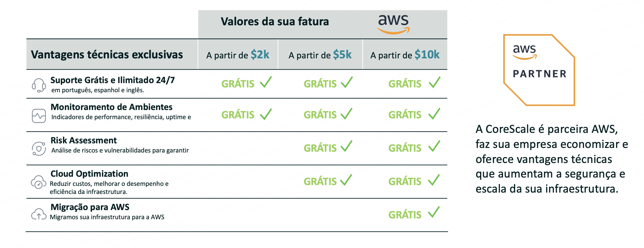Click the 'Suporte Grátis e Ilimitado 24/7' title
644x248 pixels.
point(112,80)
